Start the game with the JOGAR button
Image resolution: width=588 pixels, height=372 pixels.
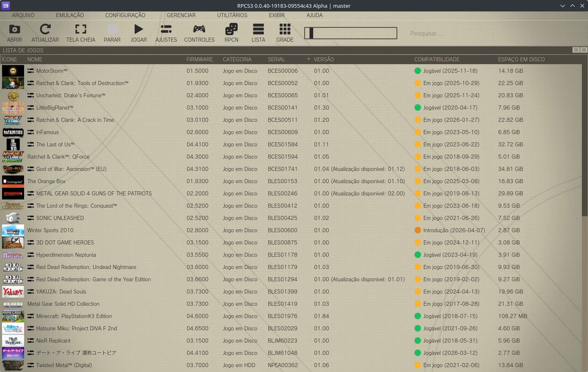coord(138,33)
